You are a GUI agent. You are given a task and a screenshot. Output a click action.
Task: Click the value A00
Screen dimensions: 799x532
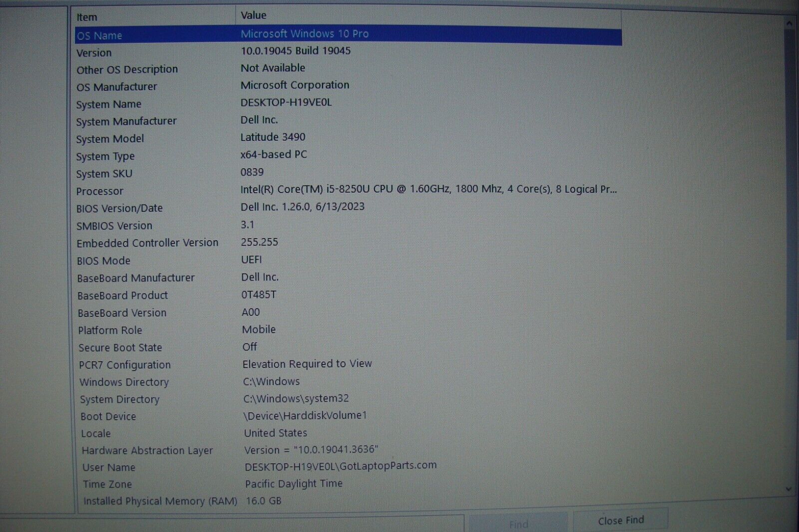pos(251,312)
